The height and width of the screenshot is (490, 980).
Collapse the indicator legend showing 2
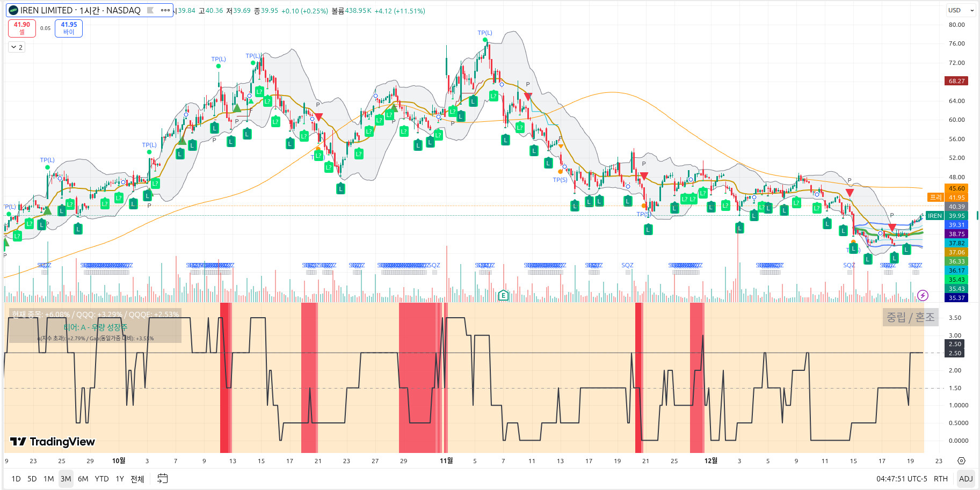click(17, 47)
